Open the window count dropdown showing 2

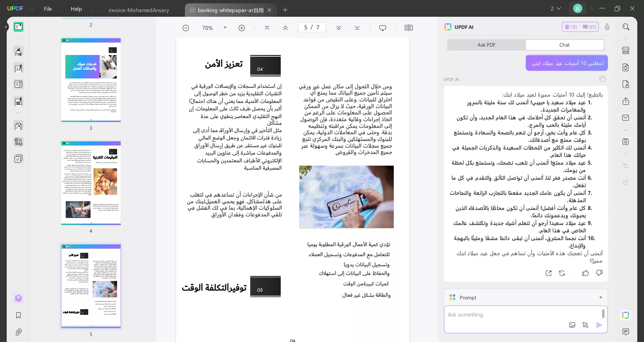[x=555, y=8]
